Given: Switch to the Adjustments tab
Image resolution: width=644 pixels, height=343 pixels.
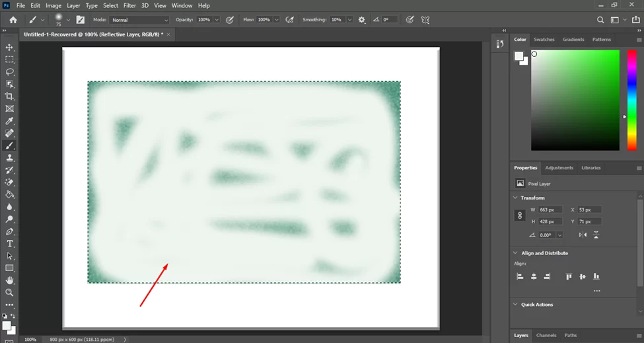Looking at the screenshot, I should pyautogui.click(x=559, y=168).
